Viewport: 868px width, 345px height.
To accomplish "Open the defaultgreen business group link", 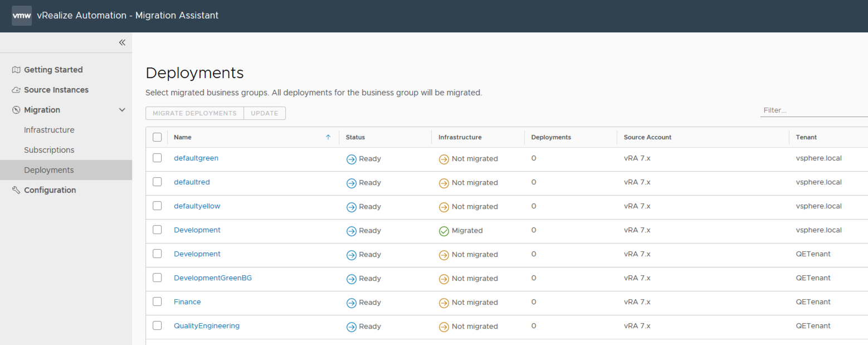I will click(196, 158).
